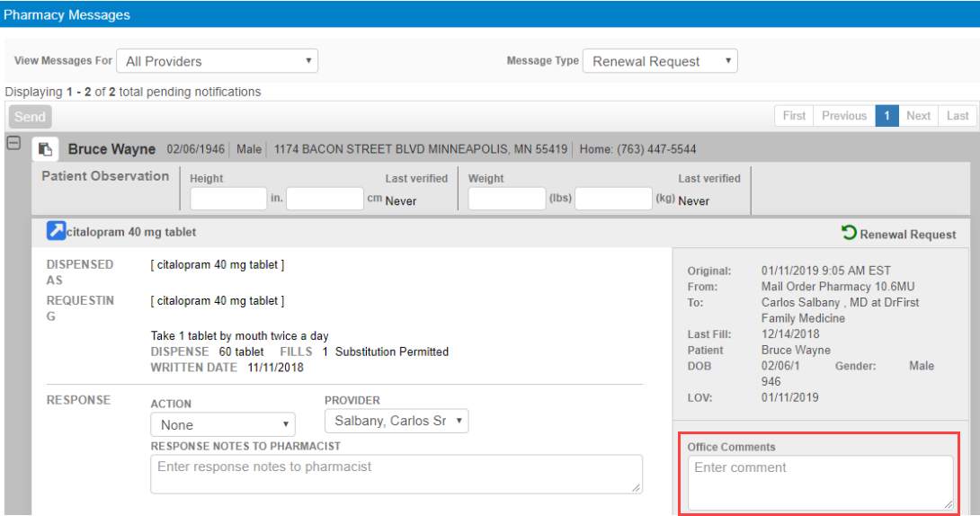Click the date of birth 02/06/1946 in header
The width and height of the screenshot is (980, 516).
(x=196, y=149)
